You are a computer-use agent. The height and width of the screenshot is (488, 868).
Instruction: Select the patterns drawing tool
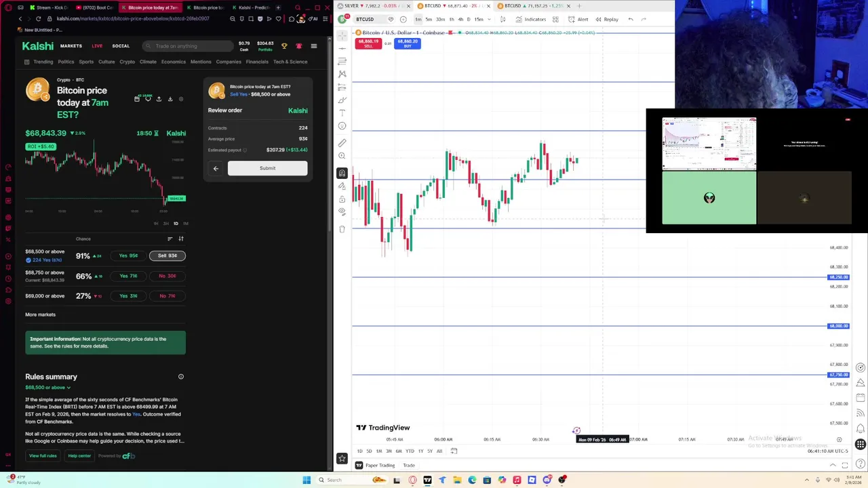click(342, 73)
